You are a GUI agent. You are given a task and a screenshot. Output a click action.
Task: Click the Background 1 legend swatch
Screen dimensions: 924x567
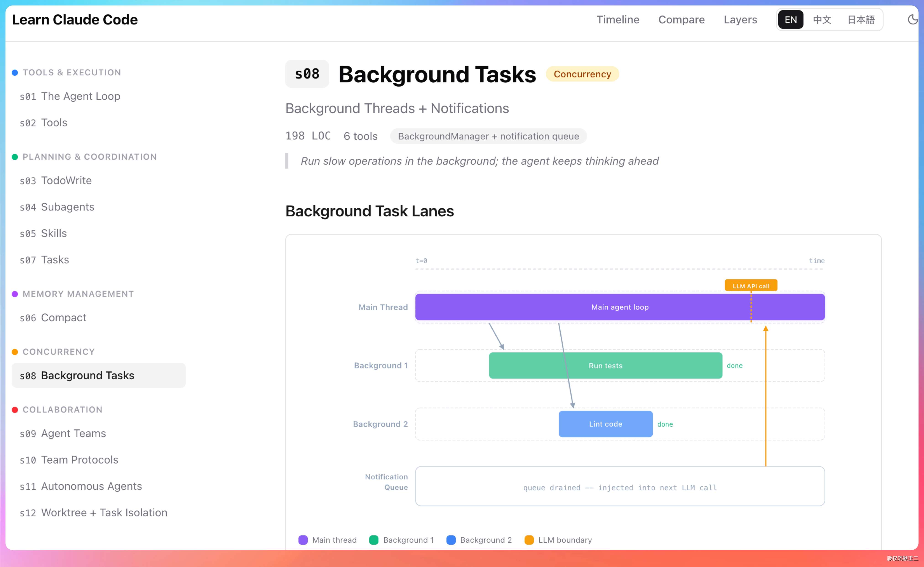373,540
